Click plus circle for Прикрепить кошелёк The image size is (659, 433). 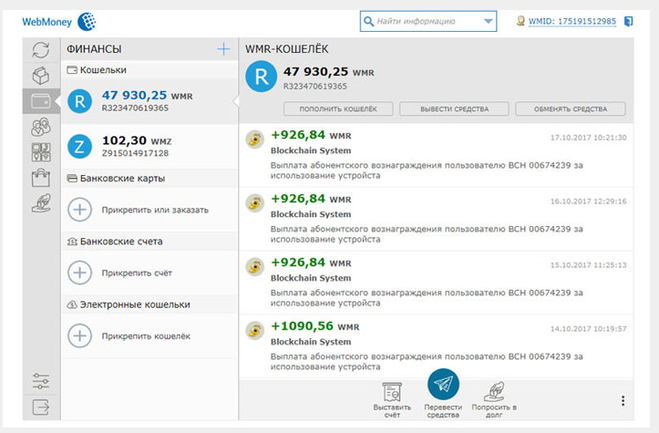coord(79,335)
